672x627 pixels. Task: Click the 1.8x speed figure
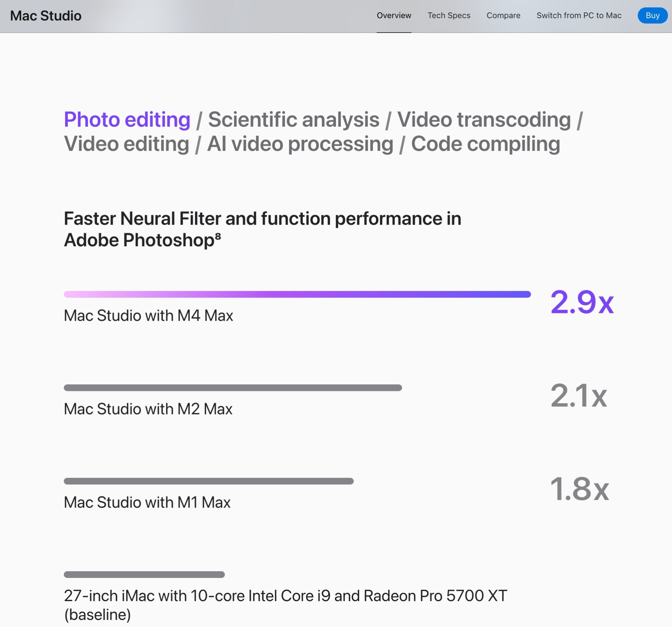[579, 489]
